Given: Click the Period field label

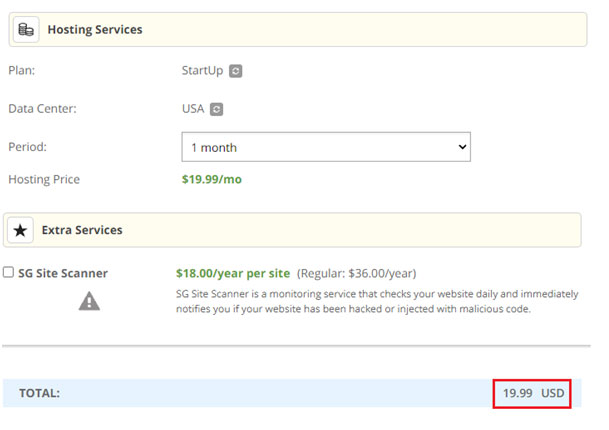Looking at the screenshot, I should coord(28,147).
